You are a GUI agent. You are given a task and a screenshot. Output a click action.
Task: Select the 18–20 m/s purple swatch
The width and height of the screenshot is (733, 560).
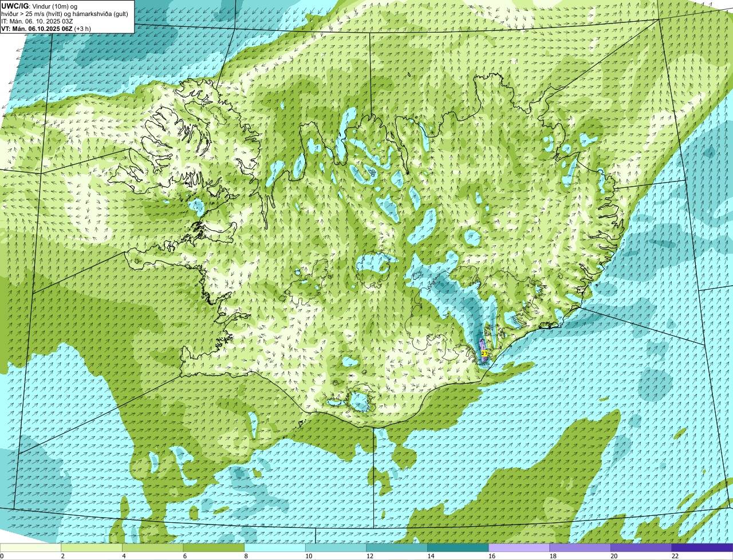pyautogui.click(x=580, y=547)
